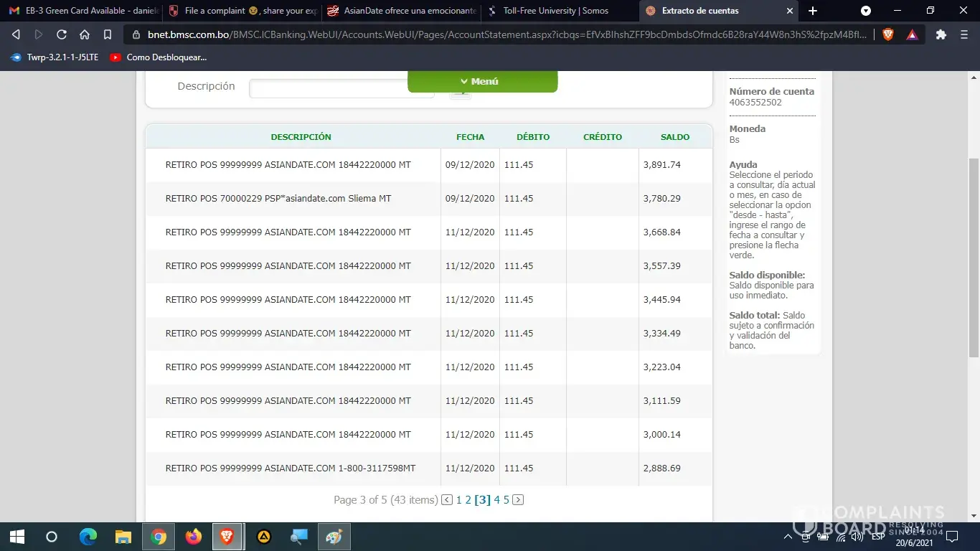Click the previous page arrow button
The image size is (980, 551).
click(x=447, y=500)
